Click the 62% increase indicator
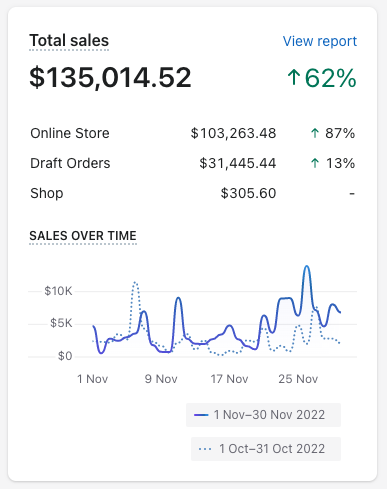Viewport: 387px width, 489px height. click(x=322, y=78)
